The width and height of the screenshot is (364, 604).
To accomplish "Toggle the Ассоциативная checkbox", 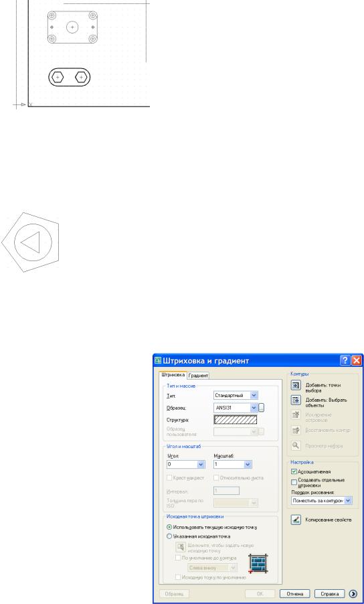I will click(294, 471).
